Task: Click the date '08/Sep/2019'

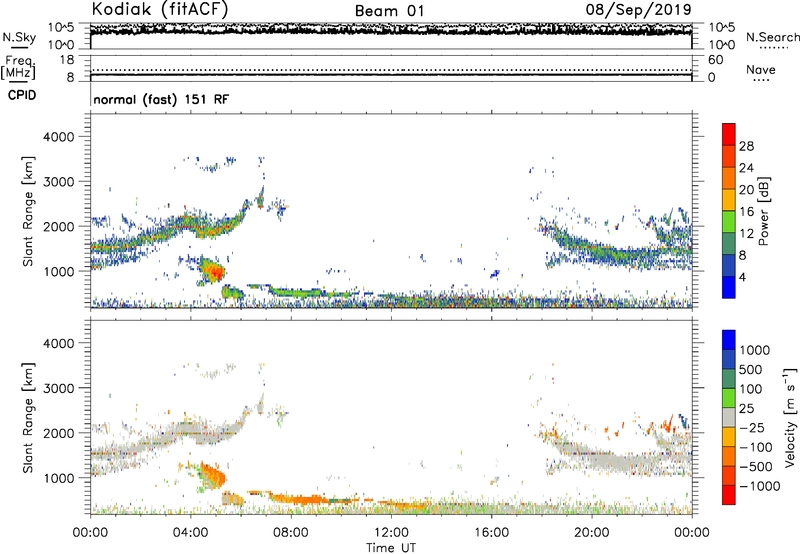Action: (x=638, y=9)
